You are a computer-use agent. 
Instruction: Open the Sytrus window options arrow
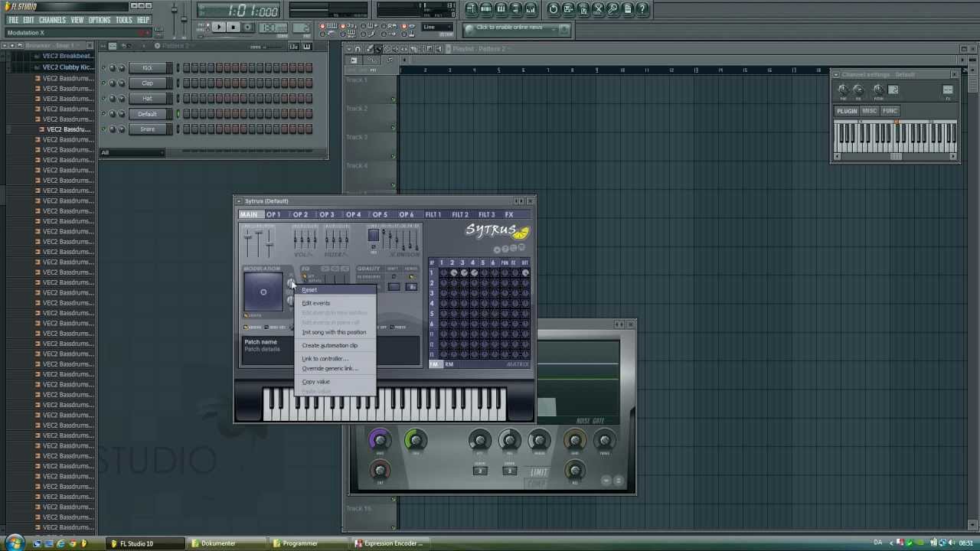(239, 201)
